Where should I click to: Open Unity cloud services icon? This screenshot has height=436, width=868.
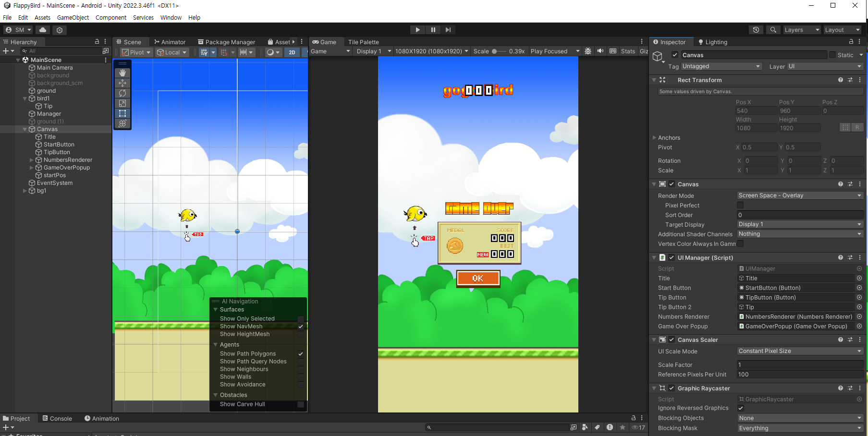point(43,30)
